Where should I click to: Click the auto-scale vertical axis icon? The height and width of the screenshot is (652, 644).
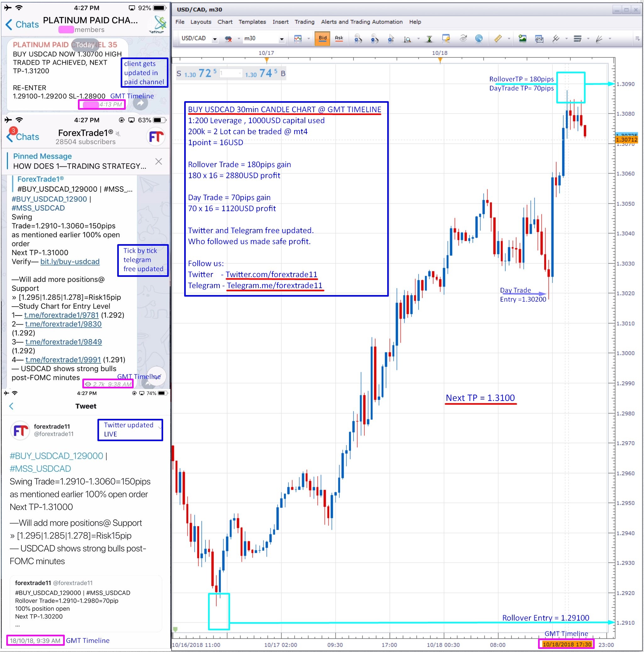(x=429, y=39)
